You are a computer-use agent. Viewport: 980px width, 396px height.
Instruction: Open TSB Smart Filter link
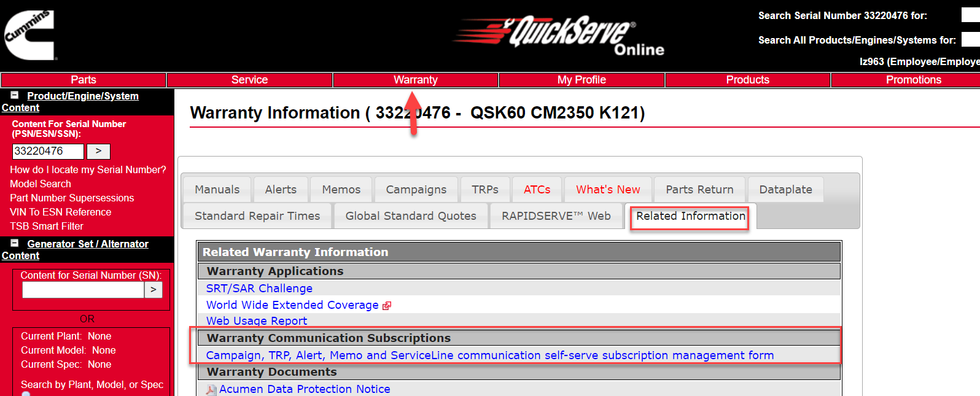(x=47, y=227)
